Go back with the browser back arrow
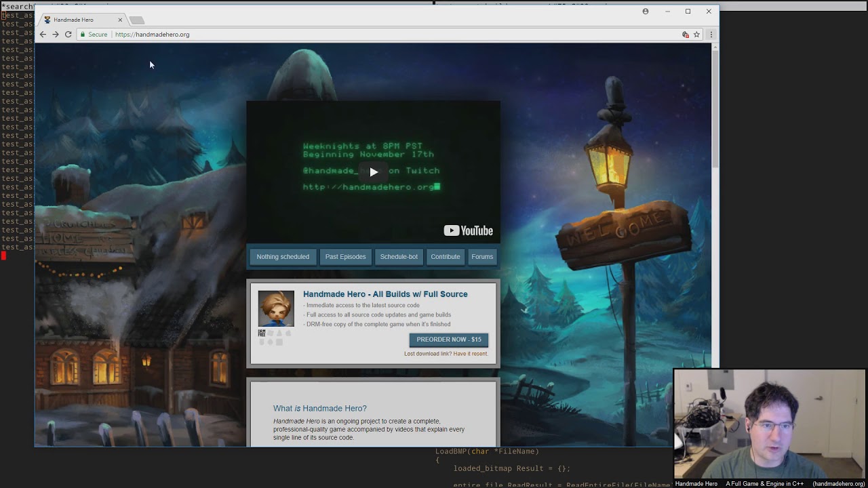868x488 pixels. (x=43, y=35)
